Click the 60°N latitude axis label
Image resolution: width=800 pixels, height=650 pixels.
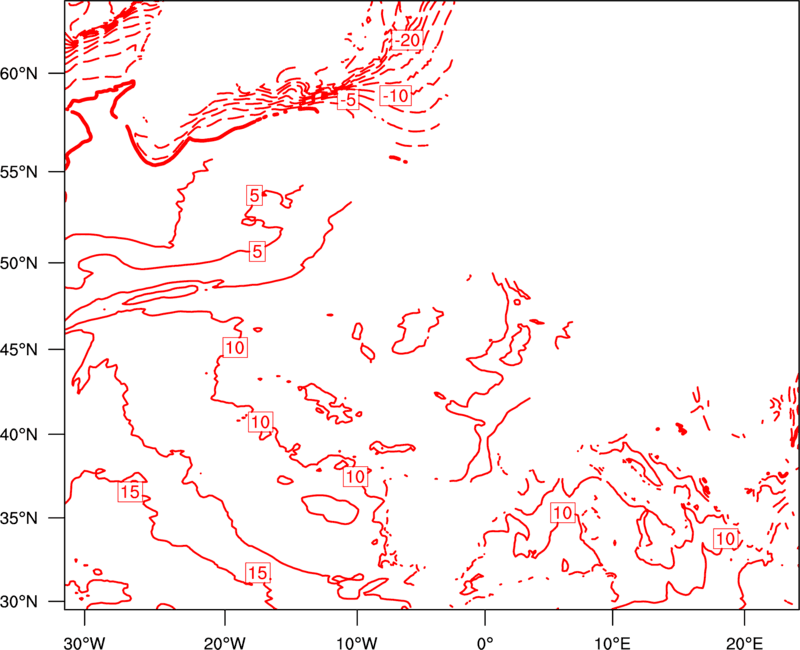[19, 74]
